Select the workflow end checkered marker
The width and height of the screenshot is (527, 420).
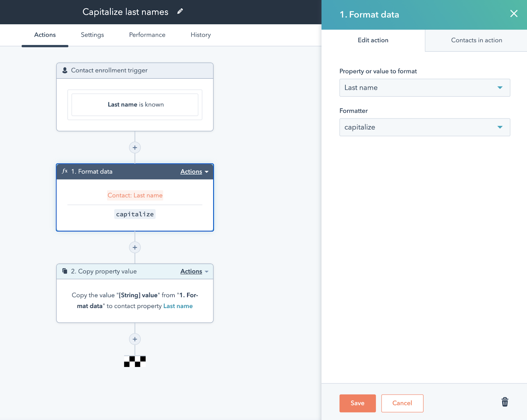135,361
